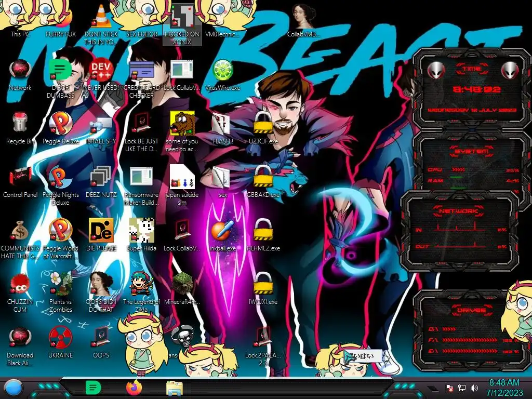Launch The Legend of Zilda shortcut
Image resolution: width=532 pixels, height=399 pixels.
(141, 292)
